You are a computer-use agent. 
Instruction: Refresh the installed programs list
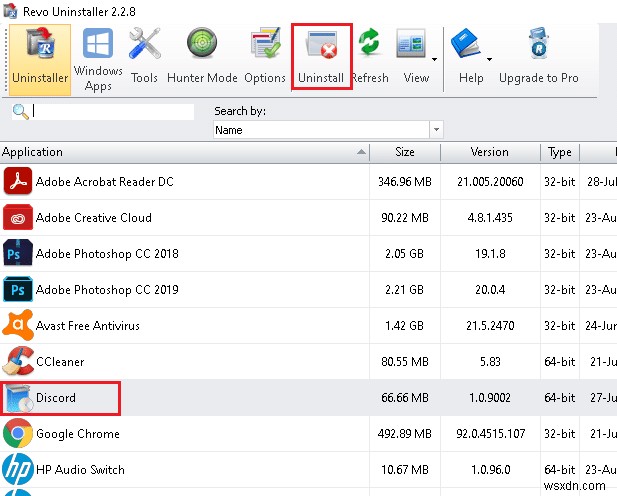[369, 57]
